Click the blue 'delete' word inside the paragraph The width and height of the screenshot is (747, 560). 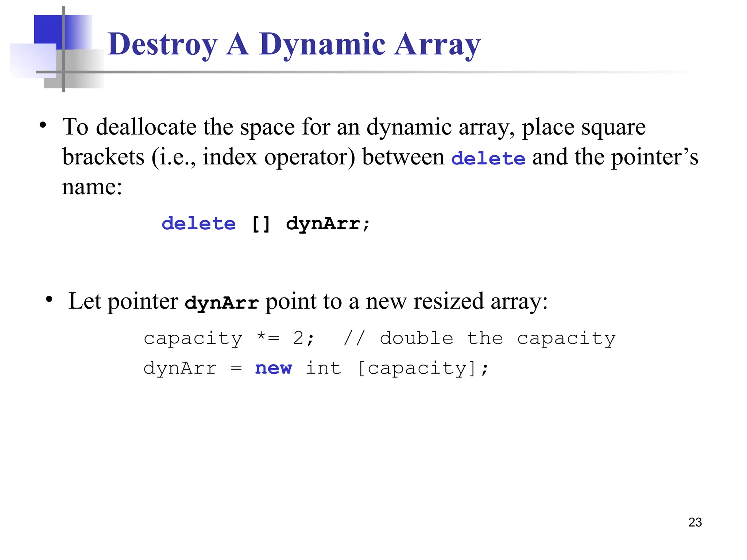tap(488, 158)
